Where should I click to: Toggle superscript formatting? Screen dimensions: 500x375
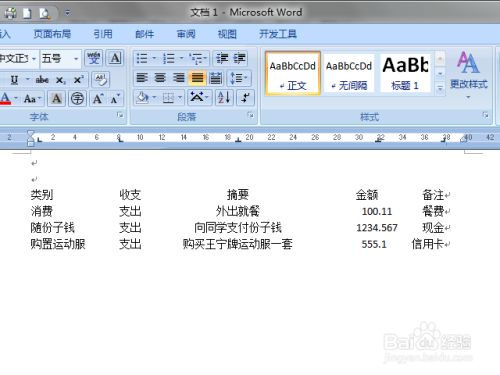78,79
